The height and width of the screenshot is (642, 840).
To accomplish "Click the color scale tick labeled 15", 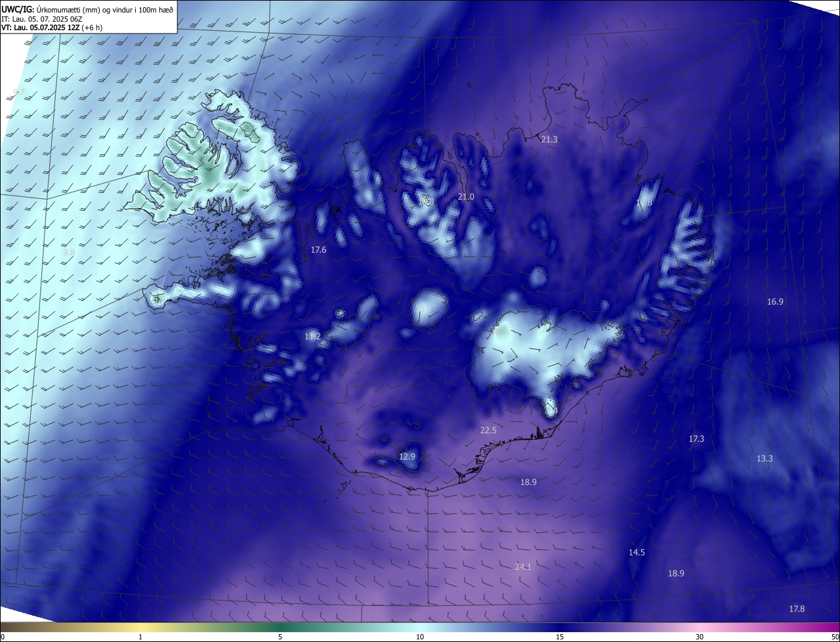I will click(560, 637).
